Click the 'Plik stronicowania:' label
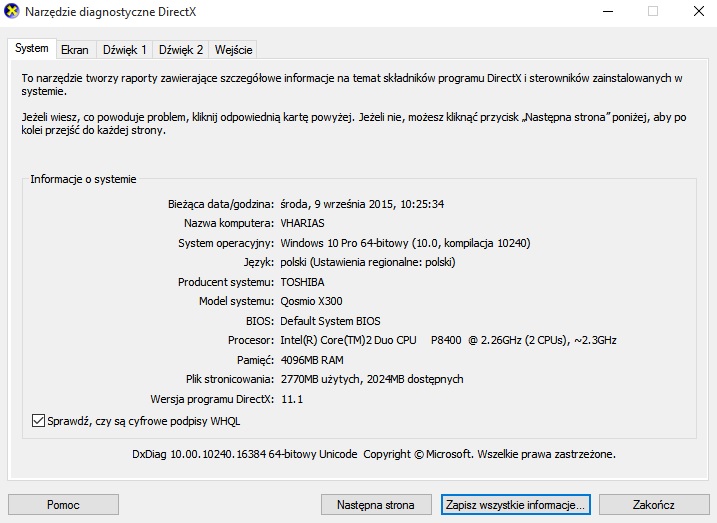Viewport: 717px width, 523px height. pyautogui.click(x=230, y=379)
